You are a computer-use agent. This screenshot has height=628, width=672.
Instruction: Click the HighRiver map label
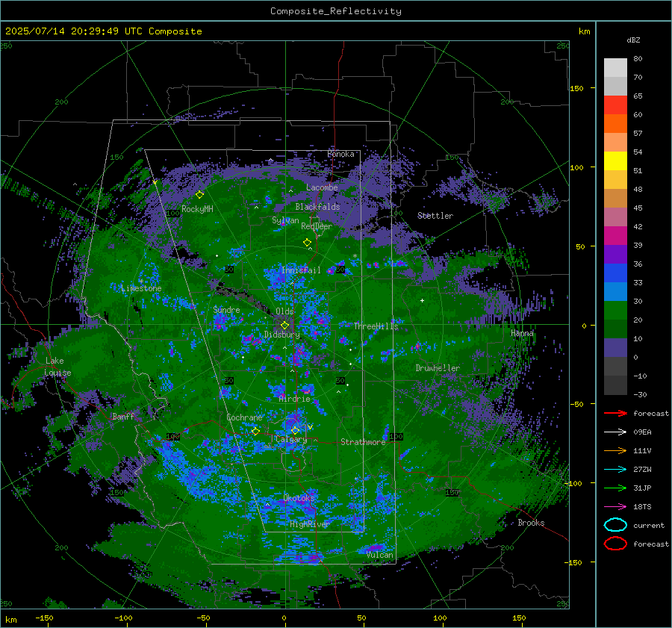pyautogui.click(x=309, y=524)
